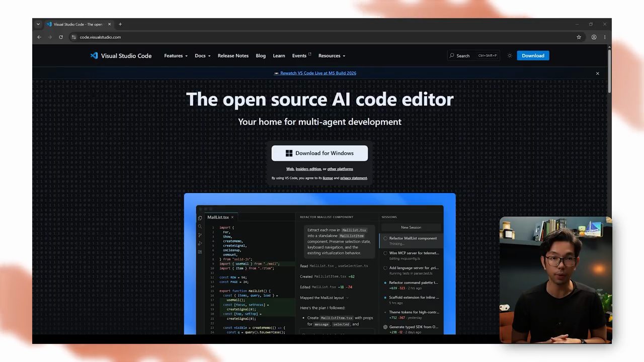This screenshot has height=362, width=644.
Task: Click extensions icon in hero screenshot sidebar
Action: pyautogui.click(x=200, y=252)
